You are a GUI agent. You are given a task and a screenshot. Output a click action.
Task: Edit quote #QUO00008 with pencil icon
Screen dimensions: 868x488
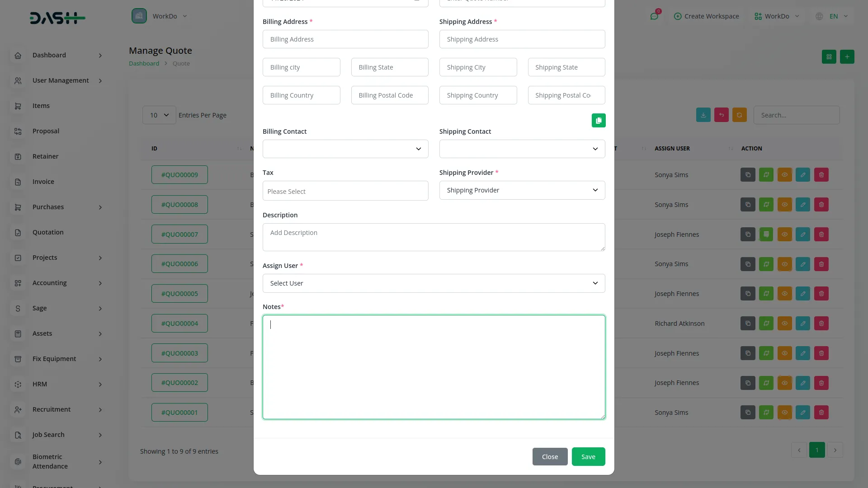pyautogui.click(x=803, y=205)
